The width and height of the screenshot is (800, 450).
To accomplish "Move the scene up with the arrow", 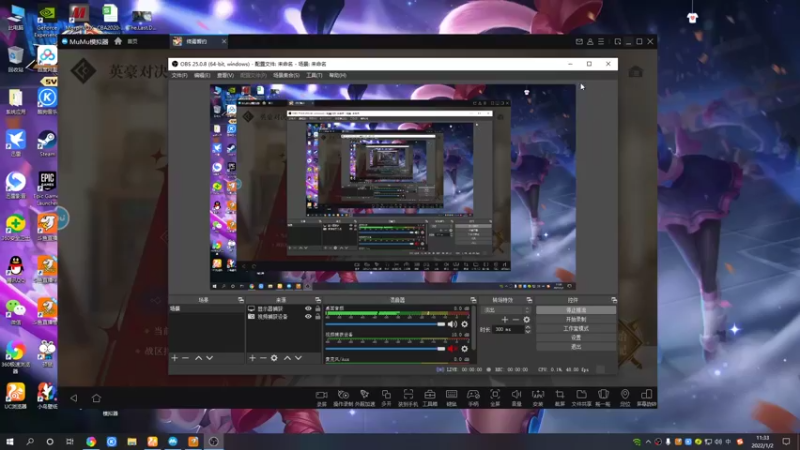I will [x=198, y=358].
